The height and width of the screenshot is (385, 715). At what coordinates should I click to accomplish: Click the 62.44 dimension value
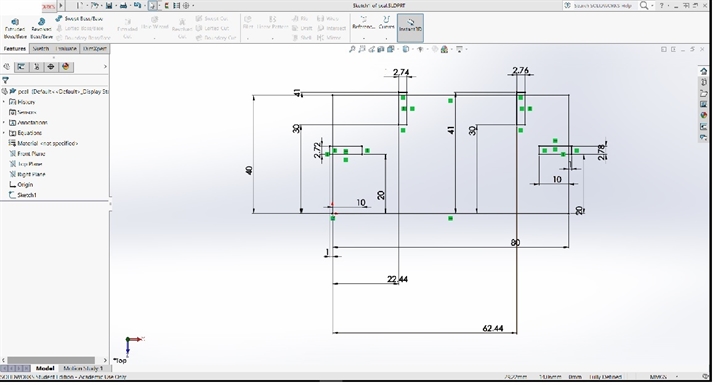(492, 328)
